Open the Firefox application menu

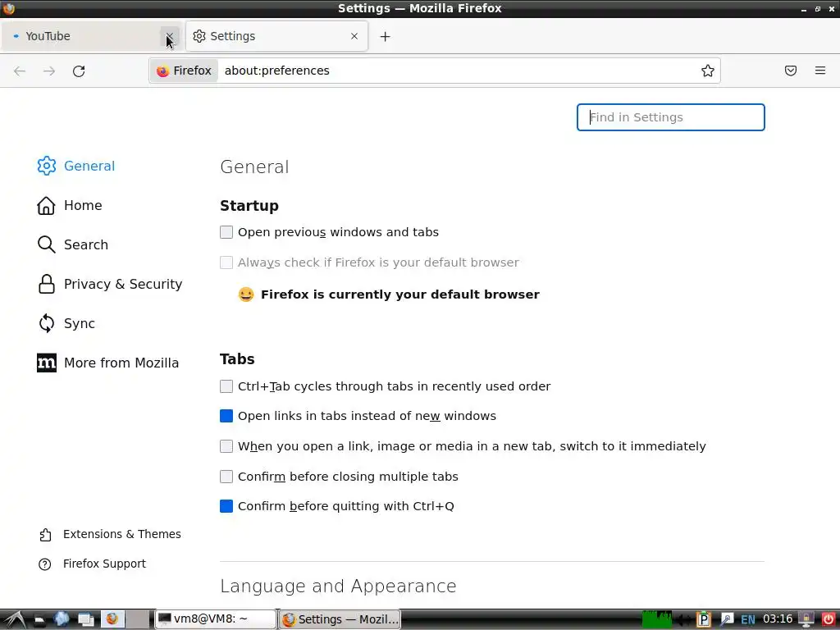[819, 71]
